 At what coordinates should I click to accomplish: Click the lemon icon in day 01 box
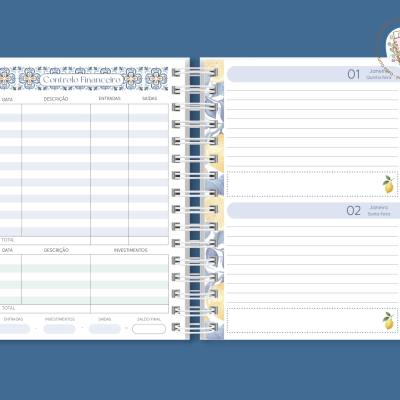(388, 184)
